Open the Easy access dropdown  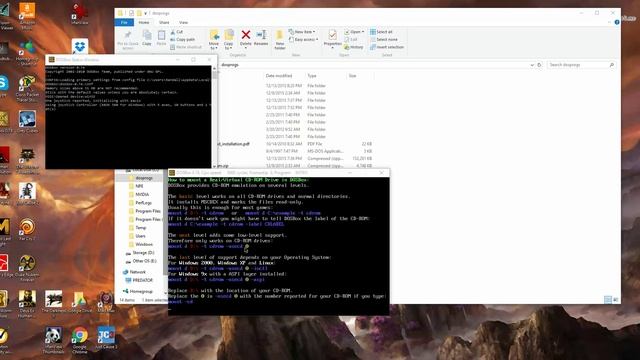click(x=303, y=40)
